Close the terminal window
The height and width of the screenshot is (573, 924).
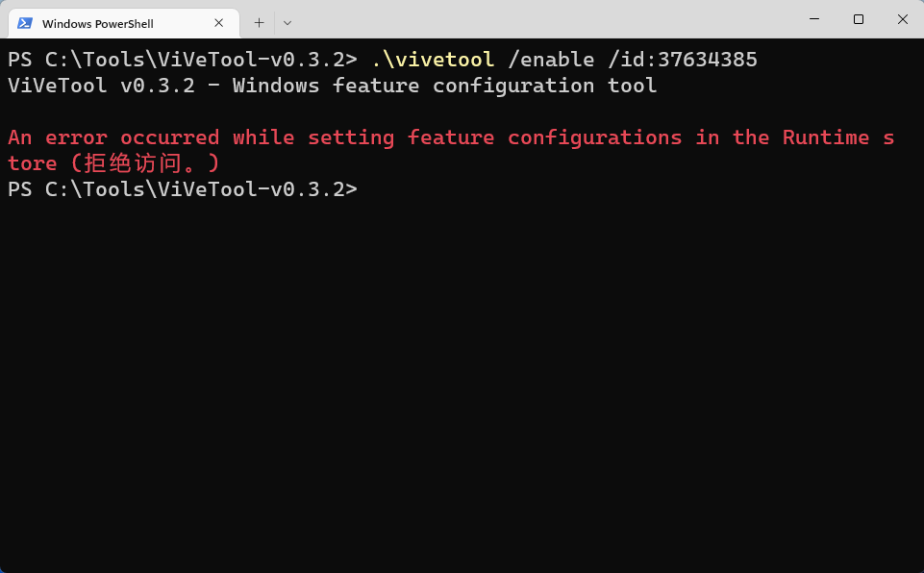pyautogui.click(x=902, y=19)
